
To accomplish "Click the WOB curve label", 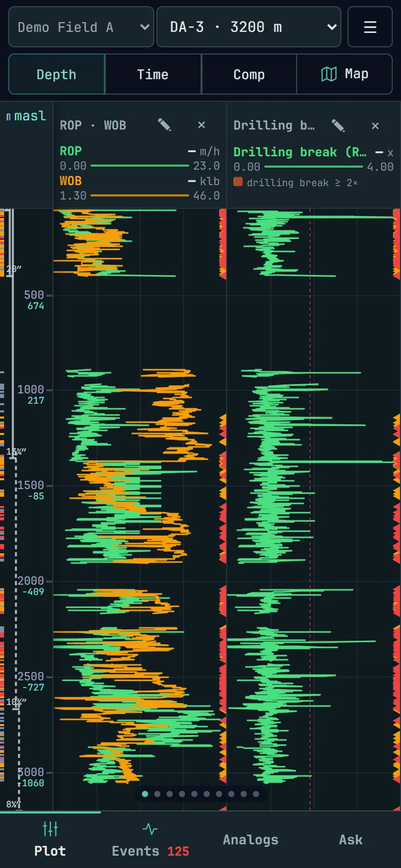I will click(x=71, y=181).
